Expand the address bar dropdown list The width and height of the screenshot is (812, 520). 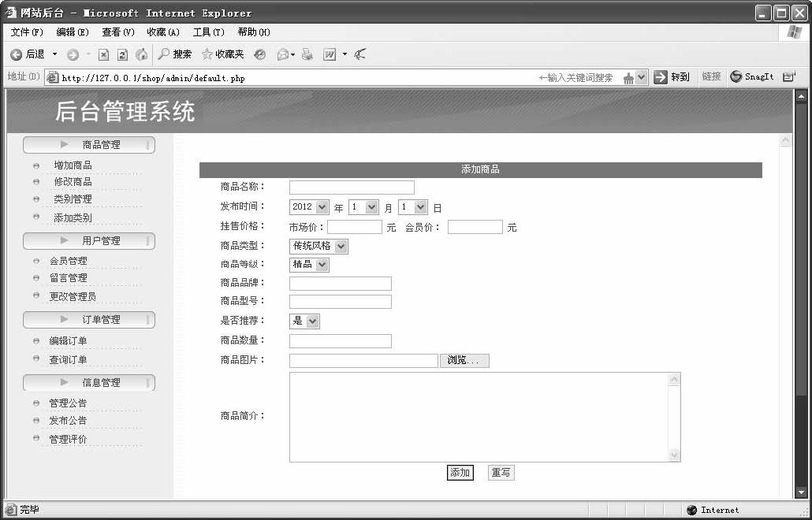pyautogui.click(x=642, y=78)
